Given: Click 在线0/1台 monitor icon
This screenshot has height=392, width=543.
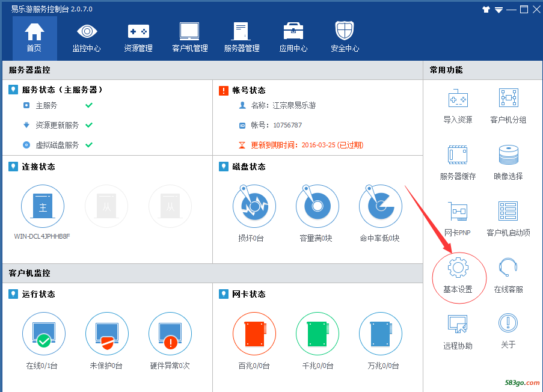Looking at the screenshot, I should (x=44, y=334).
